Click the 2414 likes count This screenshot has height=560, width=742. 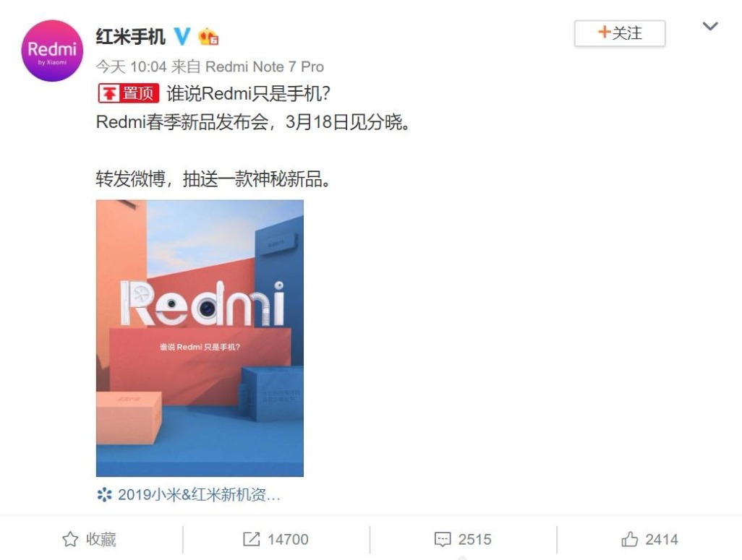pyautogui.click(x=662, y=539)
